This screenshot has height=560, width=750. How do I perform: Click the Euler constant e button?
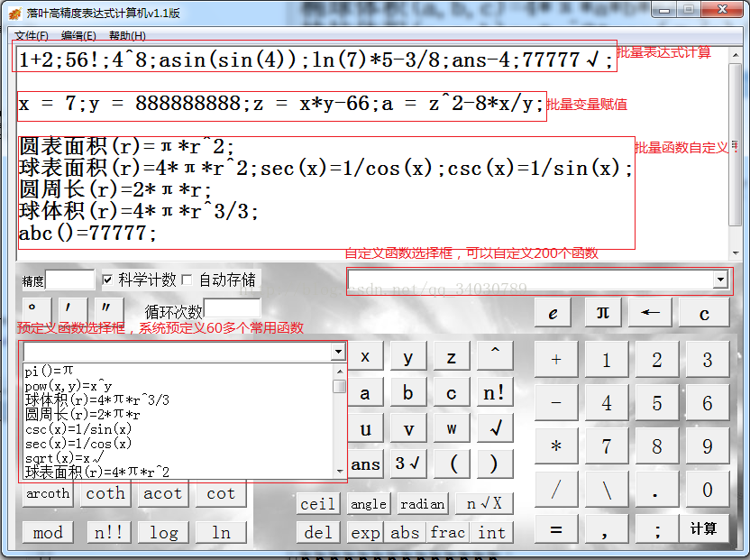tap(553, 313)
